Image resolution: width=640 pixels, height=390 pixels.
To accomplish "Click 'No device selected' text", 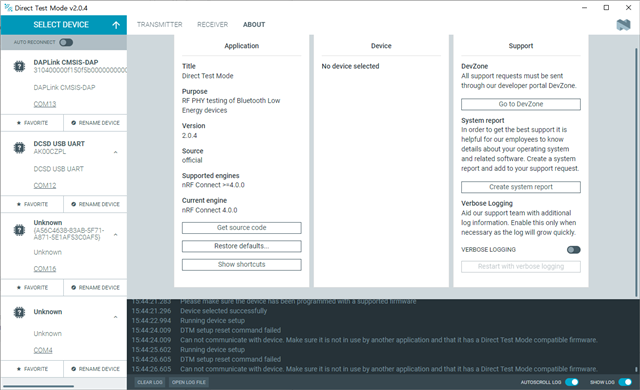I will (x=350, y=66).
